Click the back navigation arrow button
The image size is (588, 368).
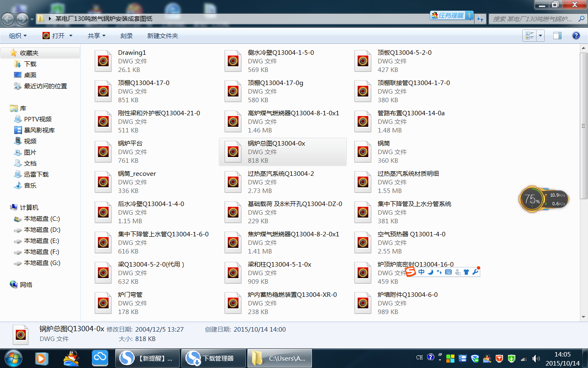click(8, 19)
